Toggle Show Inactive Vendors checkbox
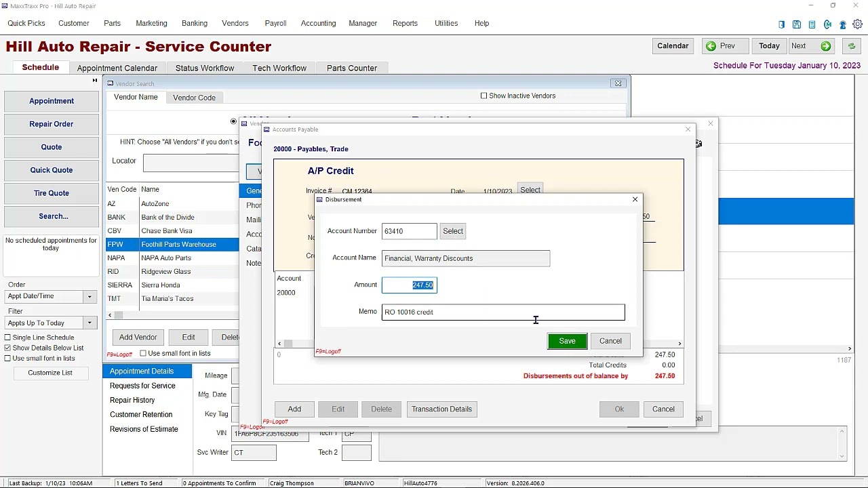The width and height of the screenshot is (868, 488). coord(484,96)
